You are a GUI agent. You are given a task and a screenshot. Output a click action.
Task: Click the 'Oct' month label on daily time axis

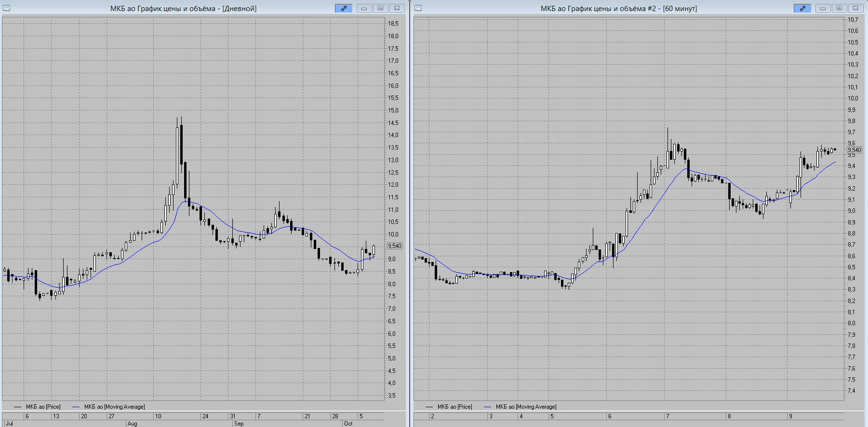click(x=348, y=424)
